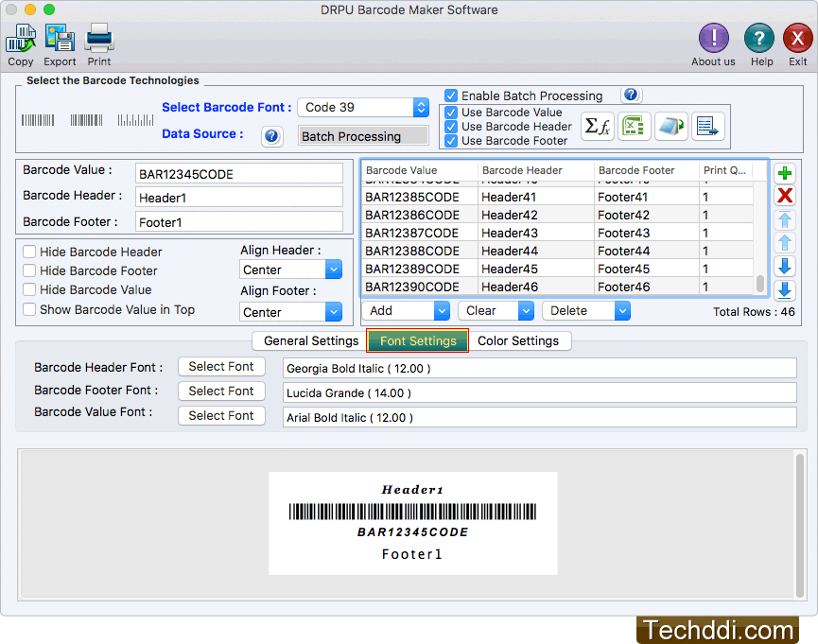Image resolution: width=818 pixels, height=644 pixels.
Task: Enable Show Barcode Value in Top
Action: point(29,309)
